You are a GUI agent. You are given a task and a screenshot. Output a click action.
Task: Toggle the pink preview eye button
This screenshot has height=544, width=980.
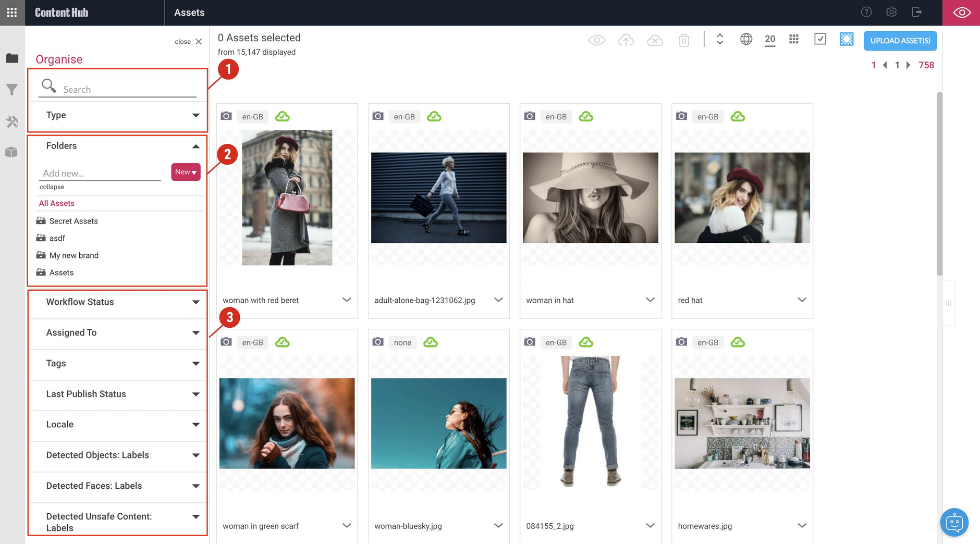click(x=961, y=13)
